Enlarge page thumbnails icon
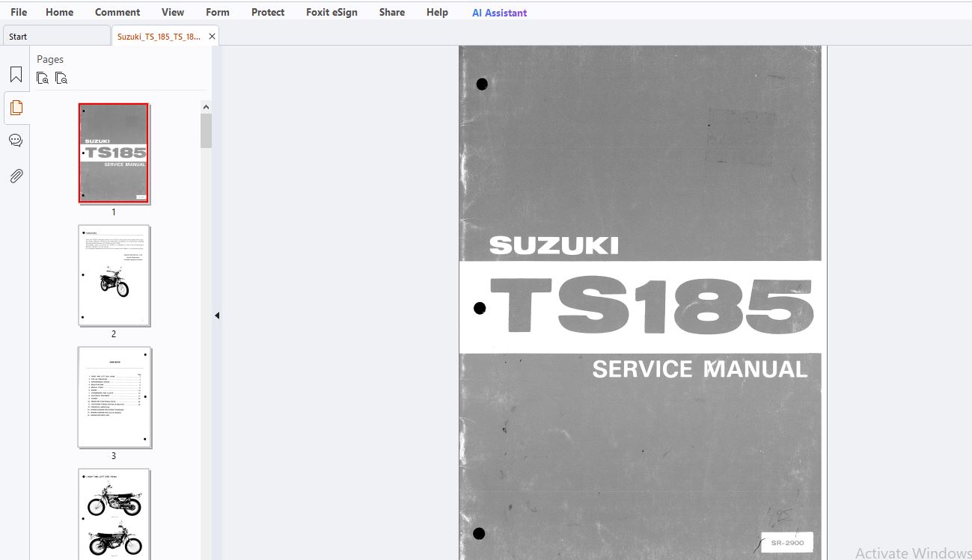 (43, 78)
